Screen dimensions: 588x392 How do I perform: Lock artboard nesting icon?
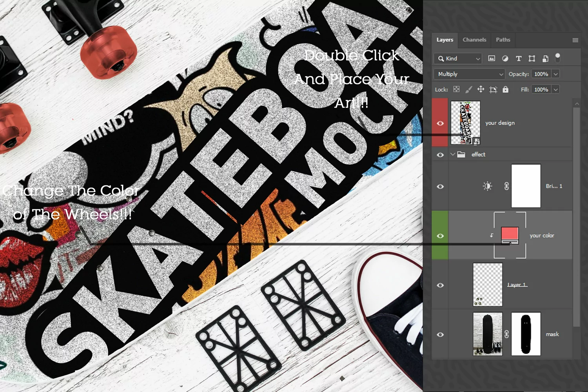pos(493,89)
